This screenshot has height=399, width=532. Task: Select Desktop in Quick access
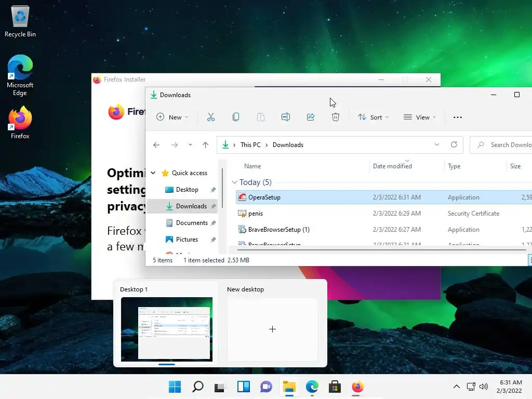click(x=183, y=190)
